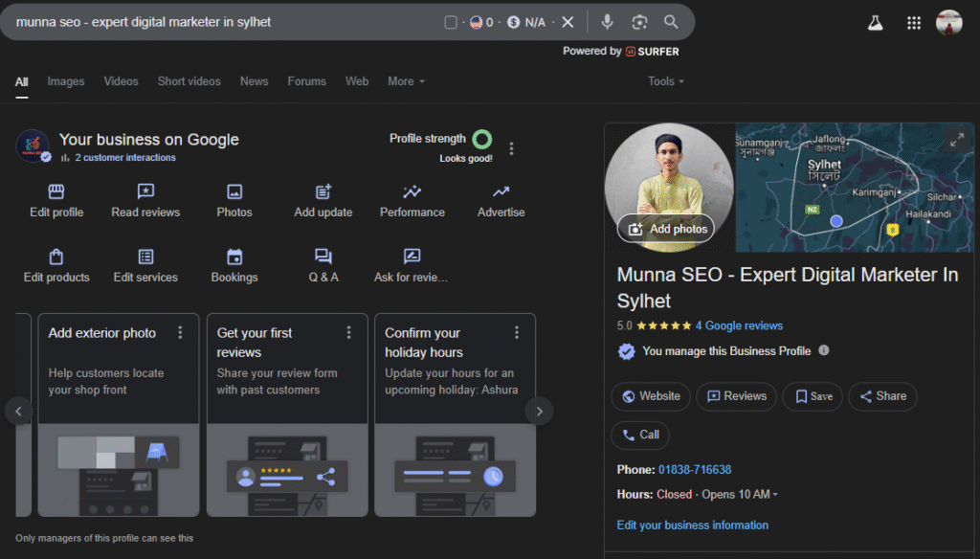The height and width of the screenshot is (559, 980).
Task: Open the Confirm your holiday hours card
Action: (x=455, y=415)
